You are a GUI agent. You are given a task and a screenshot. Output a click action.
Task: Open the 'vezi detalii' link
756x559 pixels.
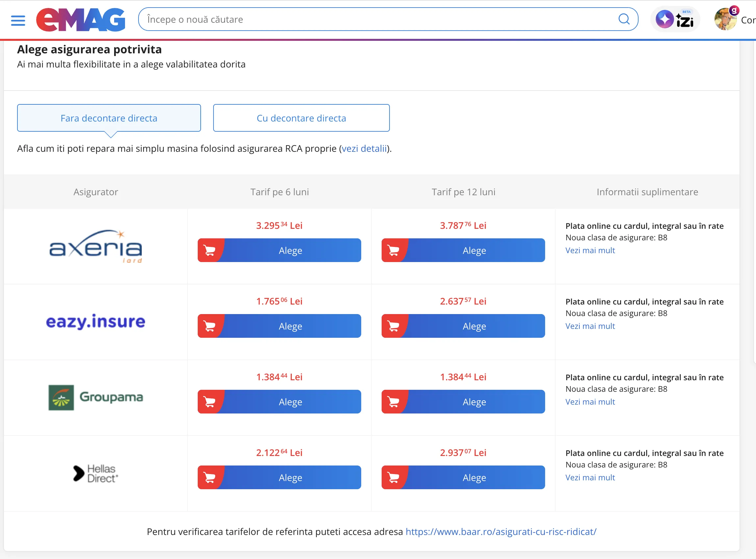(x=364, y=148)
